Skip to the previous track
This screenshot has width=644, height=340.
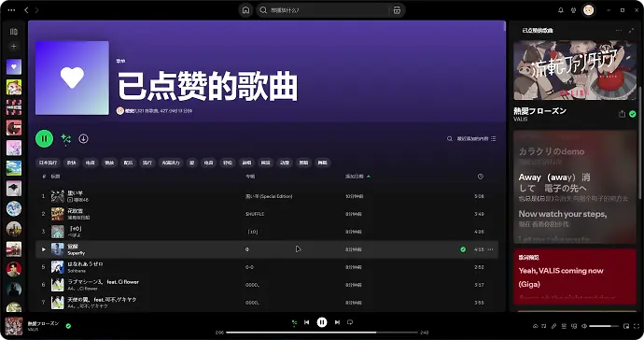306,322
